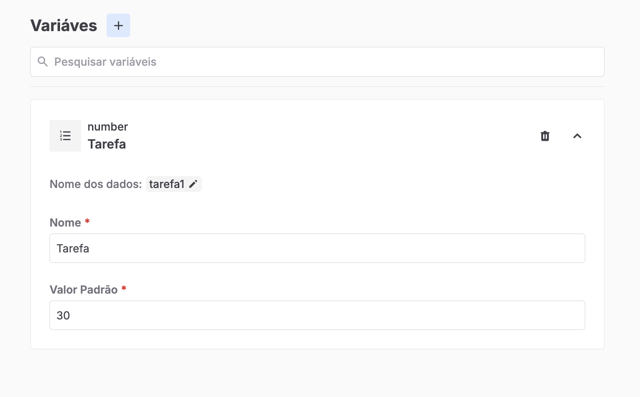Click the Variáves section heading

click(x=64, y=25)
